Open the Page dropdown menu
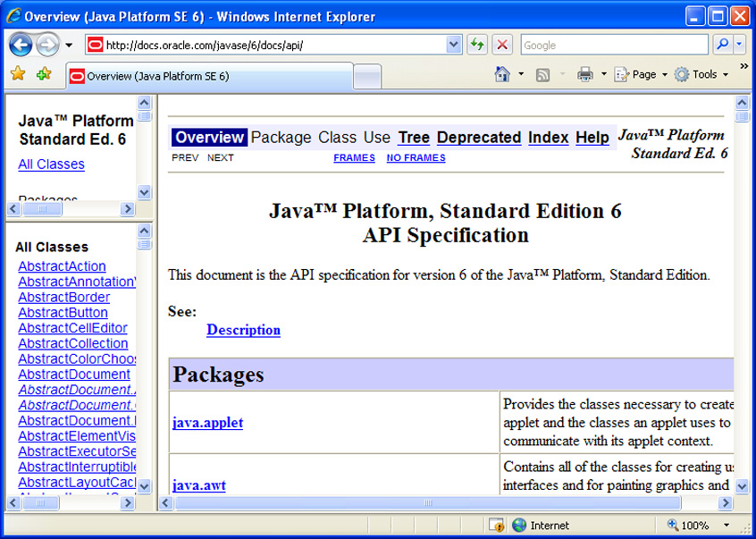The width and height of the screenshot is (756, 539). pyautogui.click(x=640, y=74)
